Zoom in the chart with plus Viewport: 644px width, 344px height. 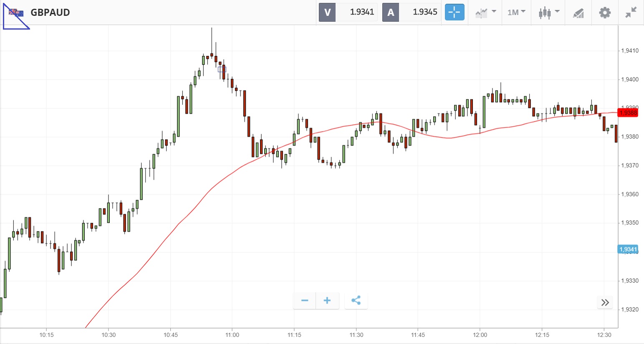click(327, 301)
